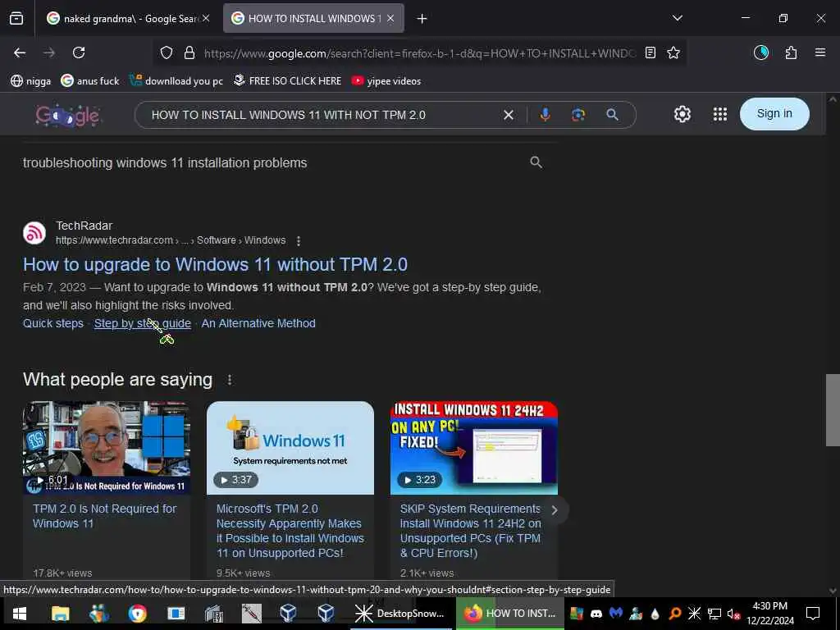Play the 'INSTALL WINDOWS 11 24H2' video thumbnail
Image resolution: width=840 pixels, height=630 pixels.
click(x=474, y=447)
